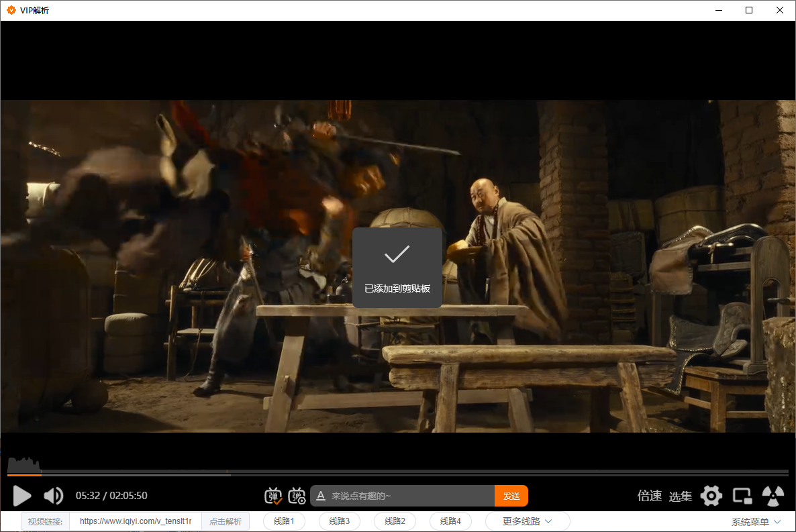Open danmaku text style 'A' icon

tap(320, 496)
